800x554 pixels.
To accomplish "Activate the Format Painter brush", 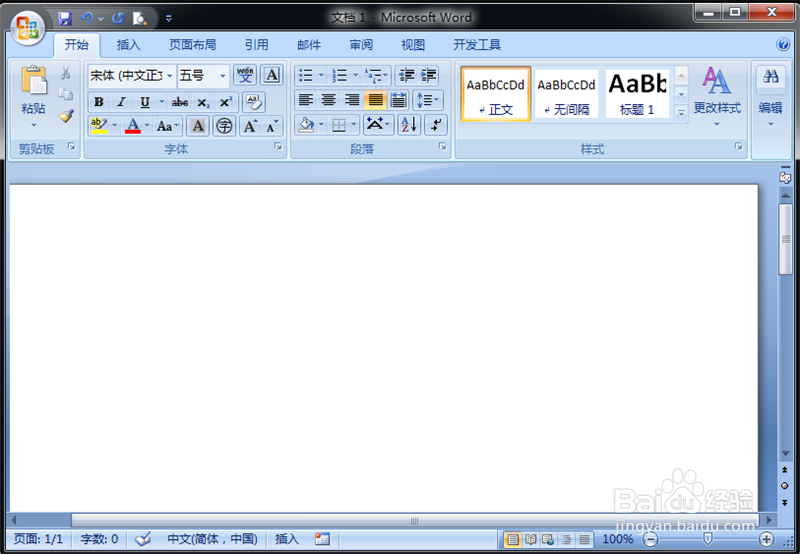I will coord(66,116).
